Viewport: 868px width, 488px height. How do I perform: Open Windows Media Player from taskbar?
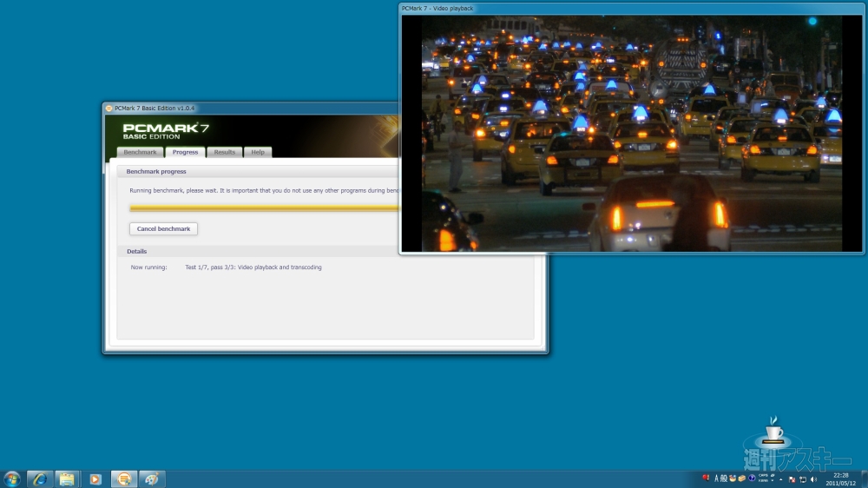95,478
